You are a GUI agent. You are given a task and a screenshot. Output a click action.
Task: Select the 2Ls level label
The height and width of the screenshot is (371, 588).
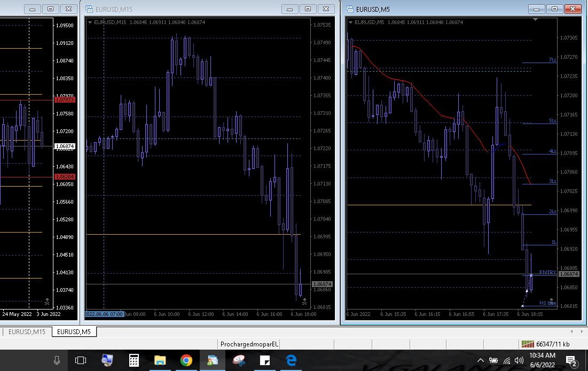[552, 211]
